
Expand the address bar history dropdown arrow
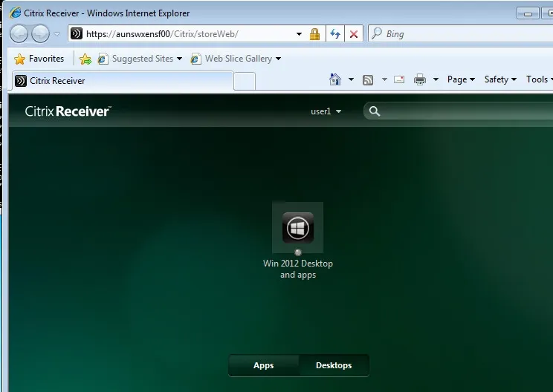click(299, 34)
